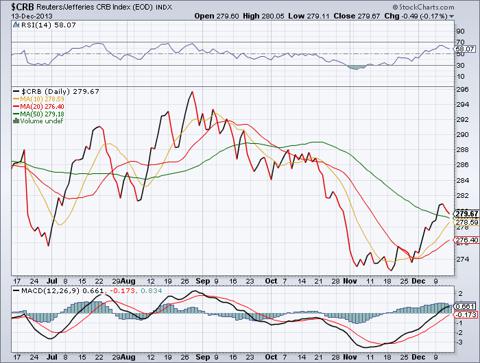Click the 0.834 histogram value in MACD legend

[x=151, y=291]
